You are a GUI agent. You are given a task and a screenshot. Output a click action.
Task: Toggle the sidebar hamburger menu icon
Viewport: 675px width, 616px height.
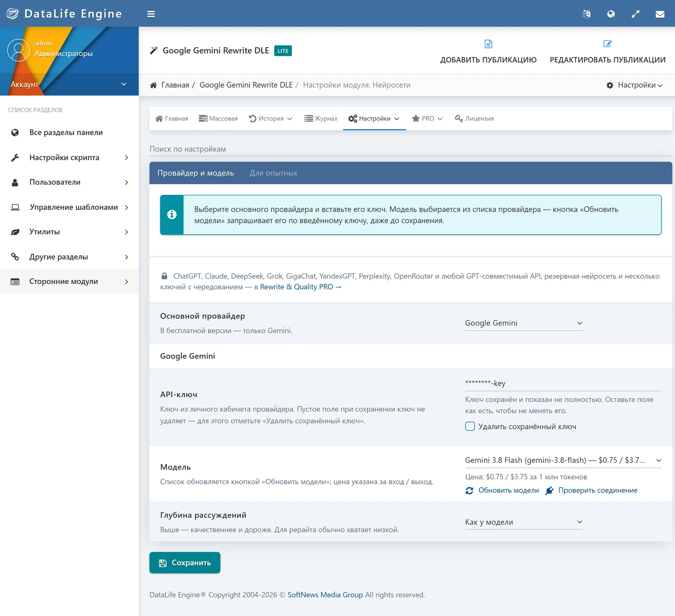[151, 14]
